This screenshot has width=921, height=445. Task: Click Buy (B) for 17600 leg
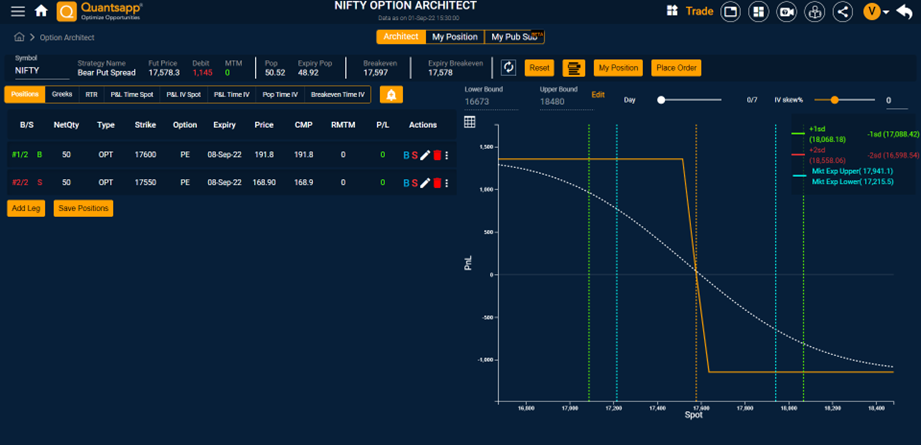pos(406,156)
